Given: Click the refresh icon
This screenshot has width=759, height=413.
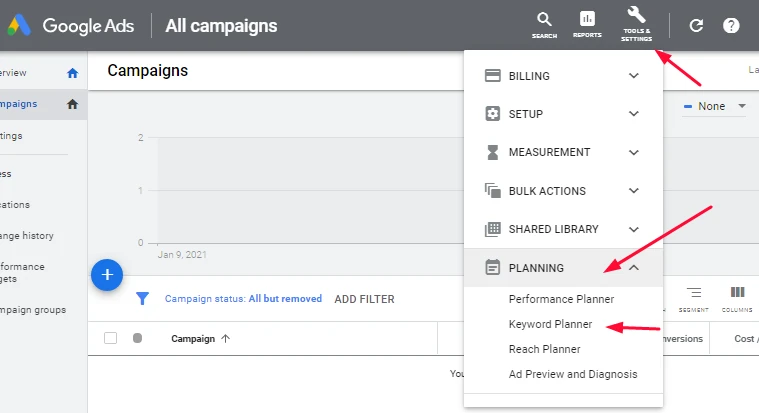Looking at the screenshot, I should [x=696, y=26].
